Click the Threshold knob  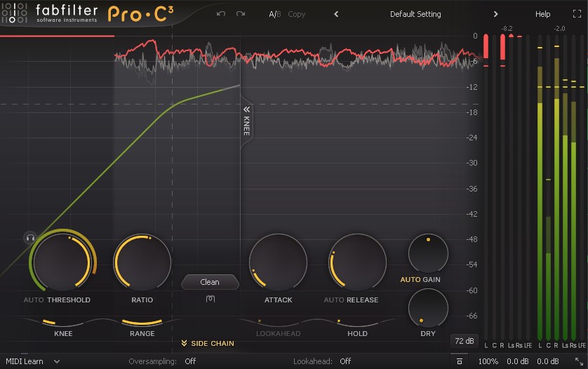tap(62, 262)
